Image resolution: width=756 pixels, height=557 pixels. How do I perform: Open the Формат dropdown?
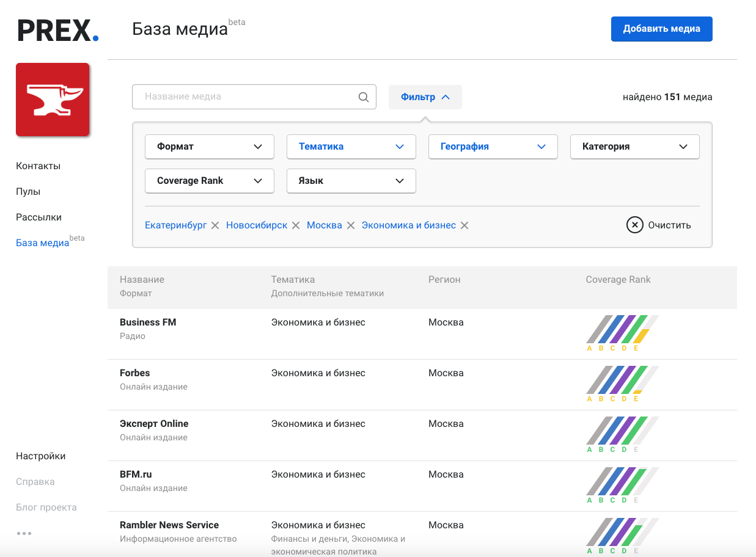coord(210,147)
